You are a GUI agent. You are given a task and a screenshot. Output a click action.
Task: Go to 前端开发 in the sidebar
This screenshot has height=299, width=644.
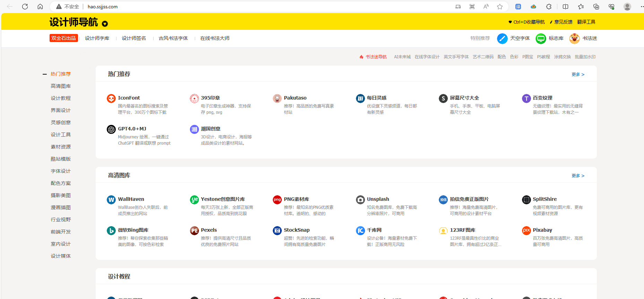coord(61,232)
